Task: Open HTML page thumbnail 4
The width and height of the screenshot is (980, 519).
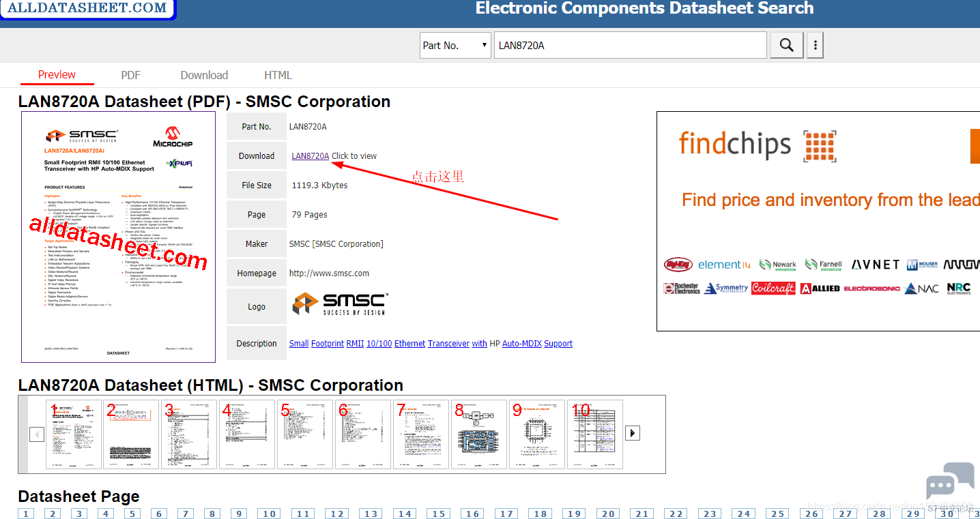Action: click(247, 434)
